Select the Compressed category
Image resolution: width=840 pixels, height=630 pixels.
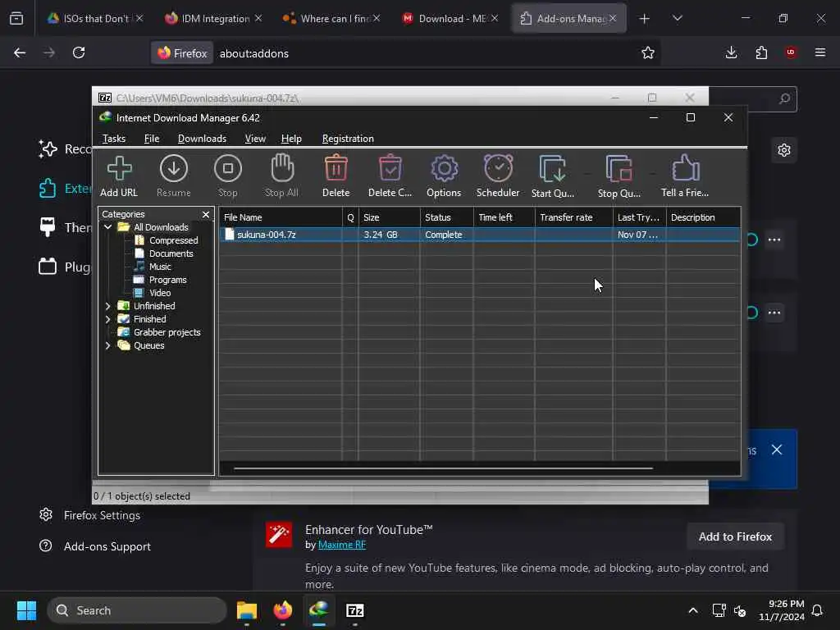point(173,240)
